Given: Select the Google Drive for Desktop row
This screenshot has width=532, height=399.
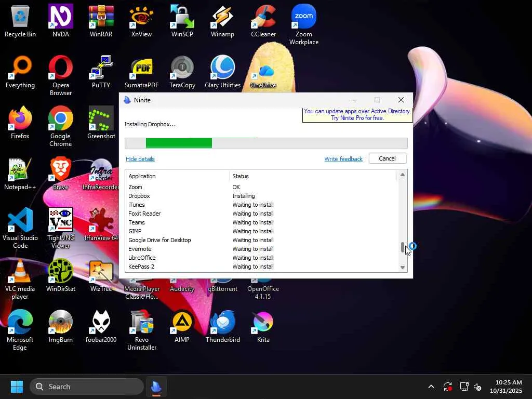Looking at the screenshot, I should [261, 240].
